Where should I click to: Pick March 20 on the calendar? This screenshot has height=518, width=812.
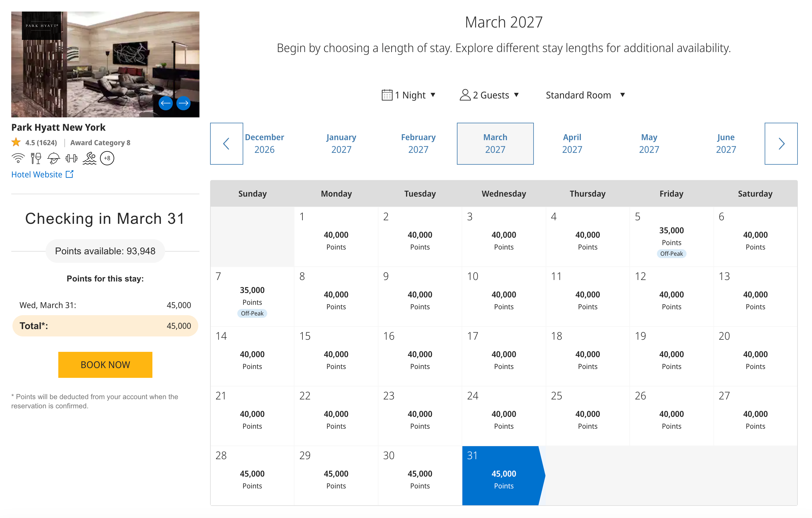755,356
